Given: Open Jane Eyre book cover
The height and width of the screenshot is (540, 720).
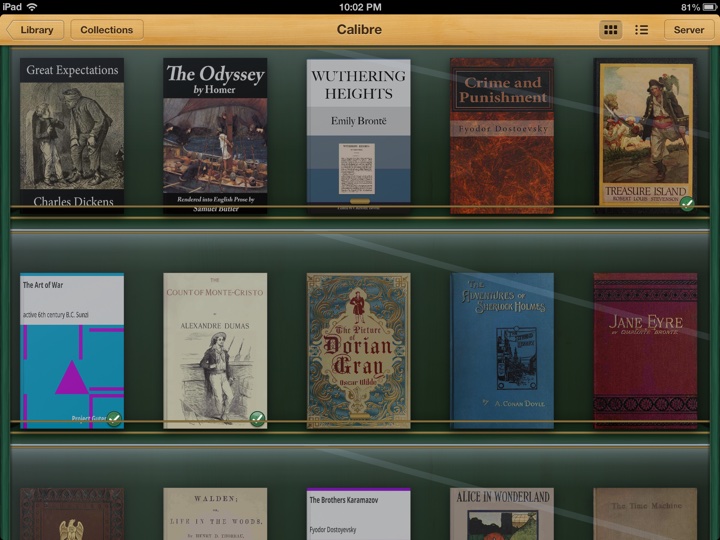Looking at the screenshot, I should click(645, 351).
